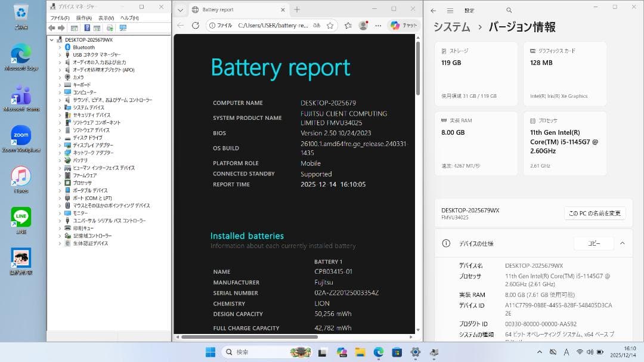Open search in the Settings app
The width and height of the screenshot is (644, 362).
pyautogui.click(x=509, y=10)
